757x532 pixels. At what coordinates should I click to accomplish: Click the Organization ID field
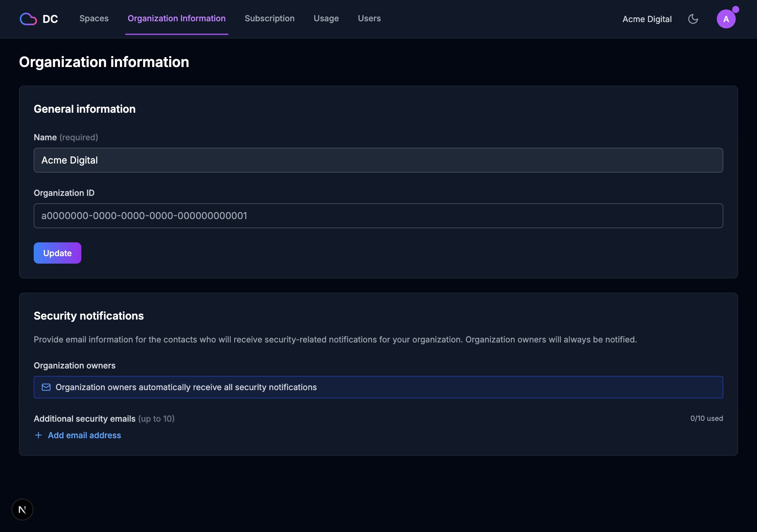[378, 216]
